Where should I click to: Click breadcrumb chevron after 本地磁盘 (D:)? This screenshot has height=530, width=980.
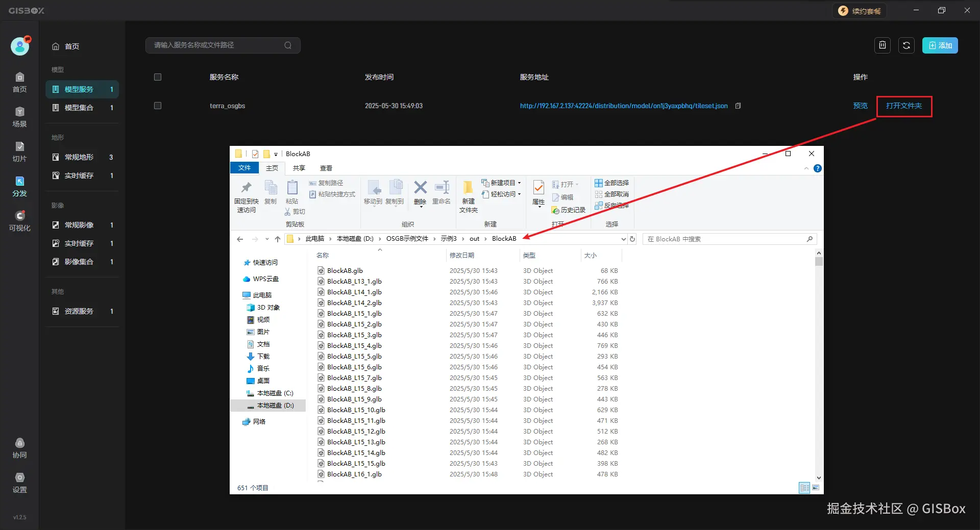380,239
